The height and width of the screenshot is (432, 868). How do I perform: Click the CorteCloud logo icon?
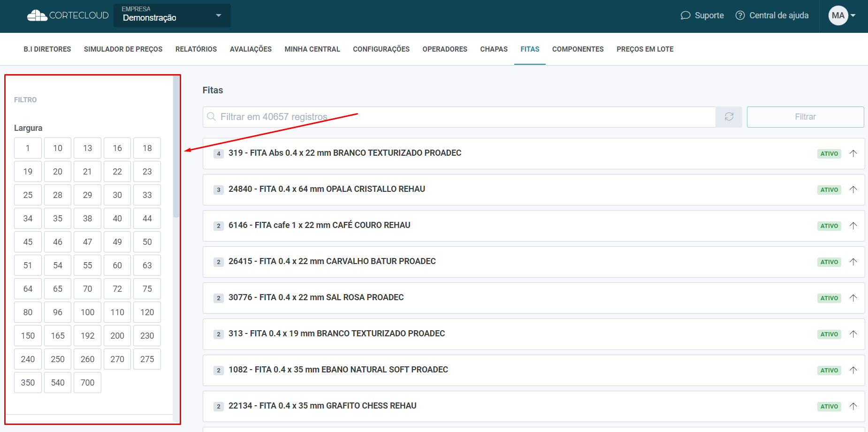[37, 15]
